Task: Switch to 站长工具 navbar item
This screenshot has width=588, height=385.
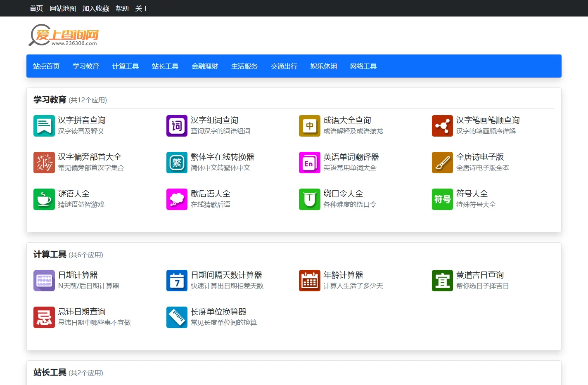Action: 165,66
